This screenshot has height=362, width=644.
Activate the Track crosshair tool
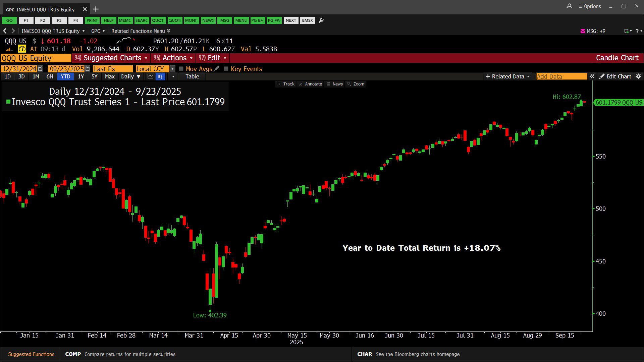[286, 84]
